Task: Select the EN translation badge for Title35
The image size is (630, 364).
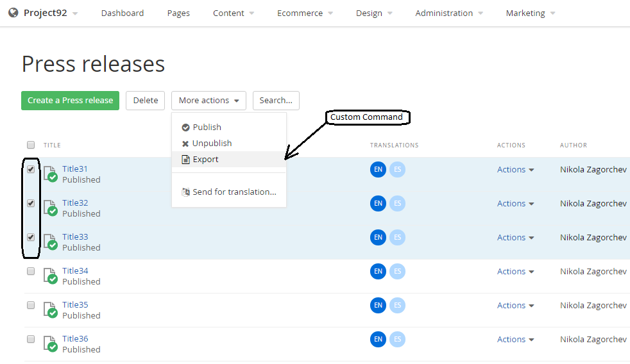Action: pyautogui.click(x=378, y=305)
